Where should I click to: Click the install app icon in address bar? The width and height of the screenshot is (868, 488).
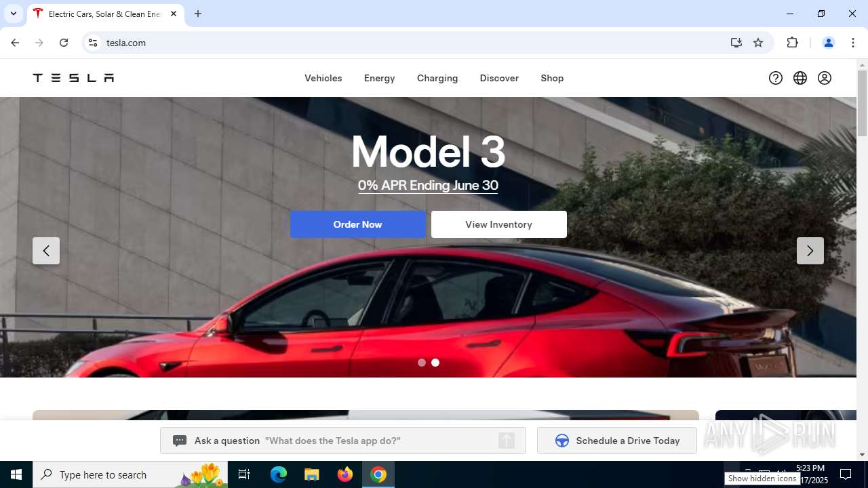tap(736, 43)
